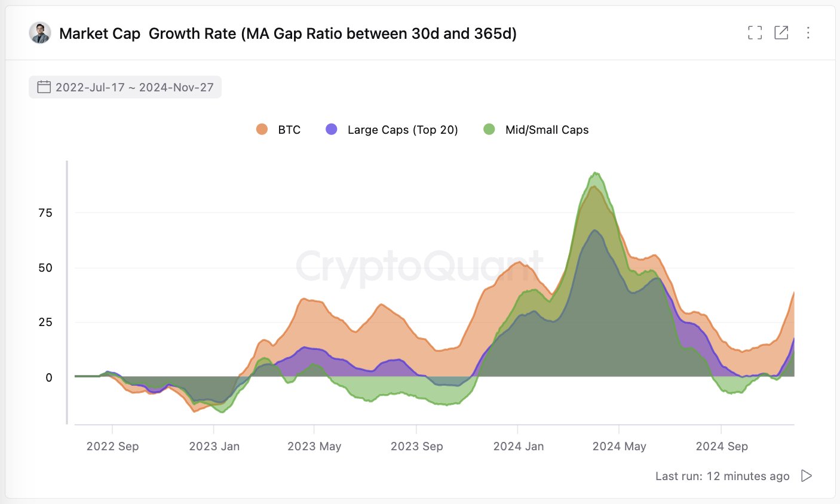Toggle Large Caps purple legend dot
The width and height of the screenshot is (840, 504).
pos(332,130)
